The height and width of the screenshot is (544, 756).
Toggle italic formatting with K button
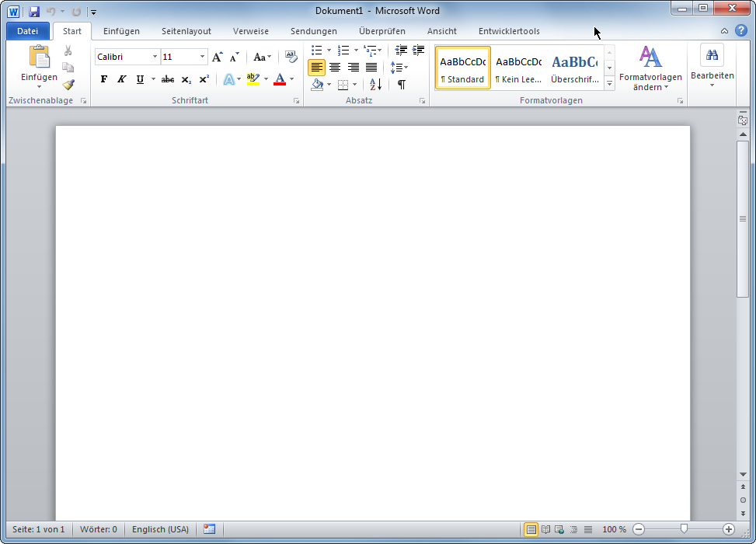pos(121,79)
